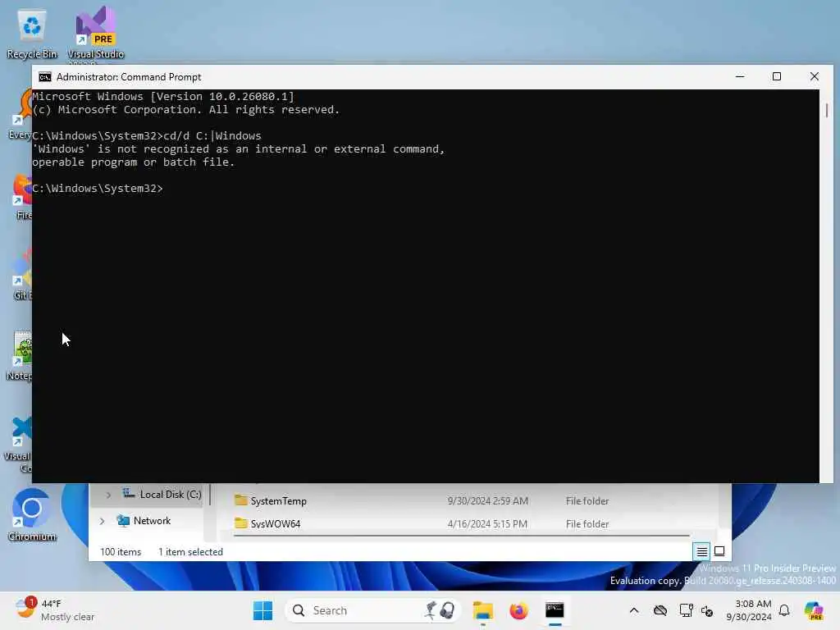Click Explorer's horizontal scrollbar
The height and width of the screenshot is (630, 840).
tap(462, 535)
